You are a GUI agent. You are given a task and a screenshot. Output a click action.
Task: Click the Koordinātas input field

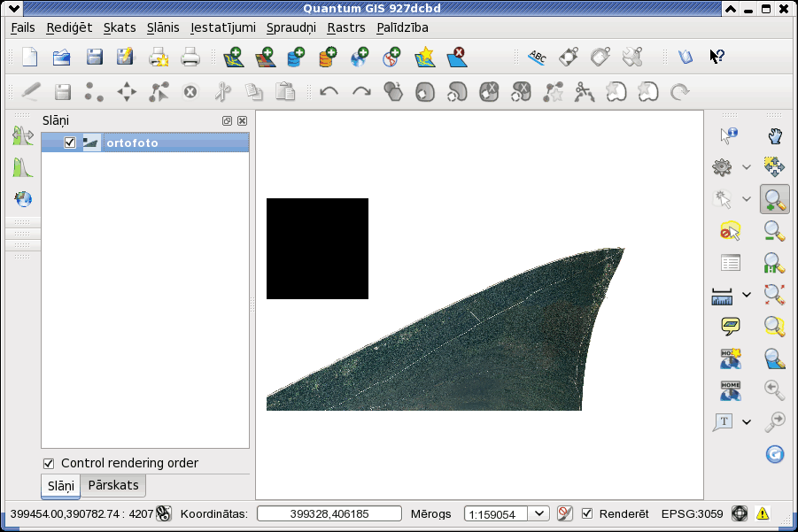329,513
